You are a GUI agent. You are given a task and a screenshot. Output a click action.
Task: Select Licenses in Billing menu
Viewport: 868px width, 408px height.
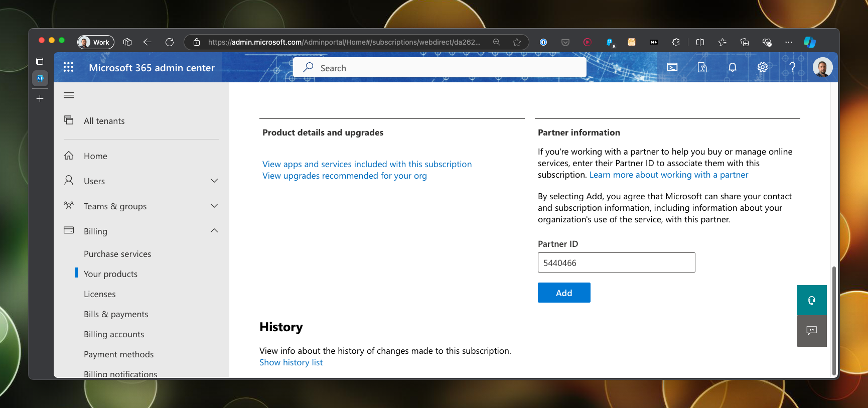pos(100,294)
